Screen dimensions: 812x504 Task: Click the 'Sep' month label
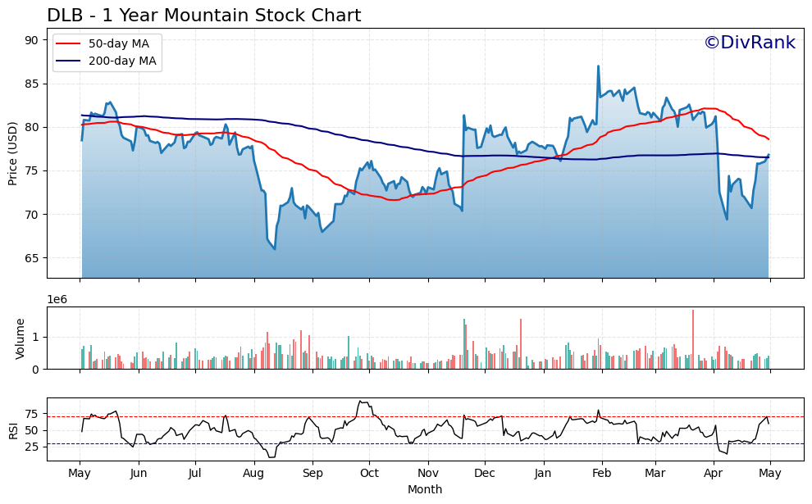[312, 473]
